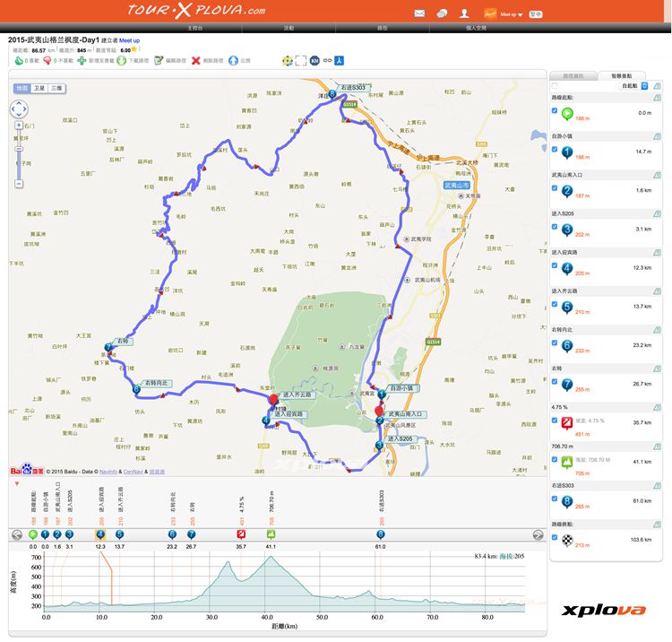
Task: Toggle the select-all checkbox atop waypoint list
Action: click(x=556, y=86)
